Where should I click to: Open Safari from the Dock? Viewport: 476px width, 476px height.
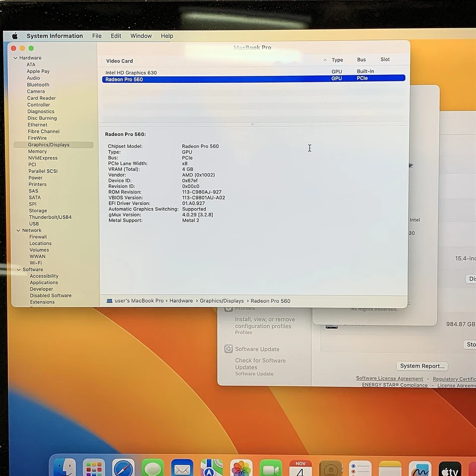(x=123, y=468)
